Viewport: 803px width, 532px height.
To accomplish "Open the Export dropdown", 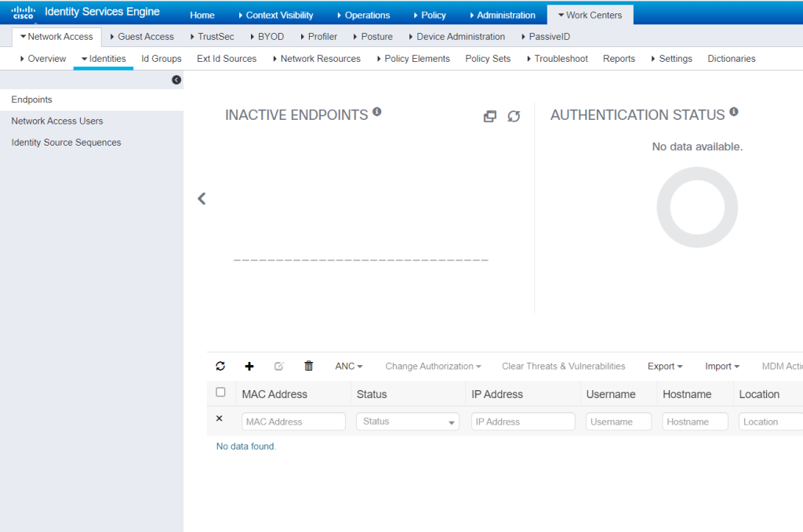I will pyautogui.click(x=665, y=366).
